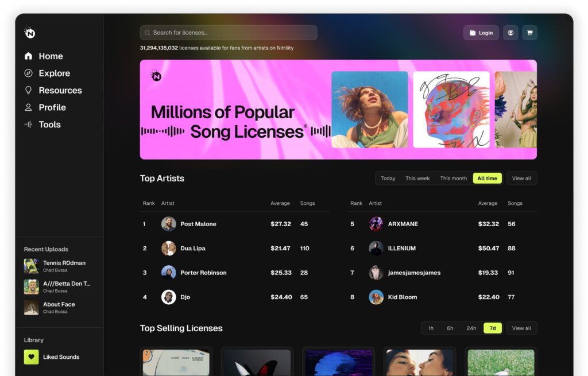This screenshot has width=588, height=376.
Task: Select the 6h license time filter
Action: 450,328
